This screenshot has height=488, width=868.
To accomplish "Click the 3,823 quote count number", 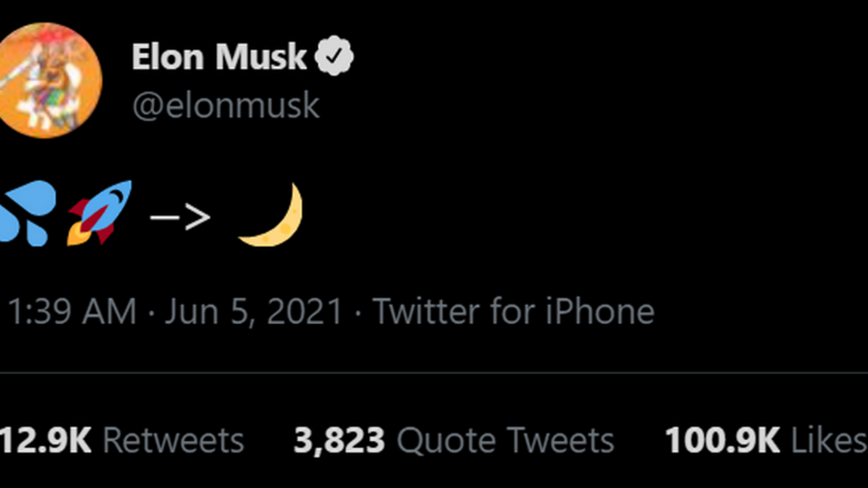I will (x=339, y=440).
